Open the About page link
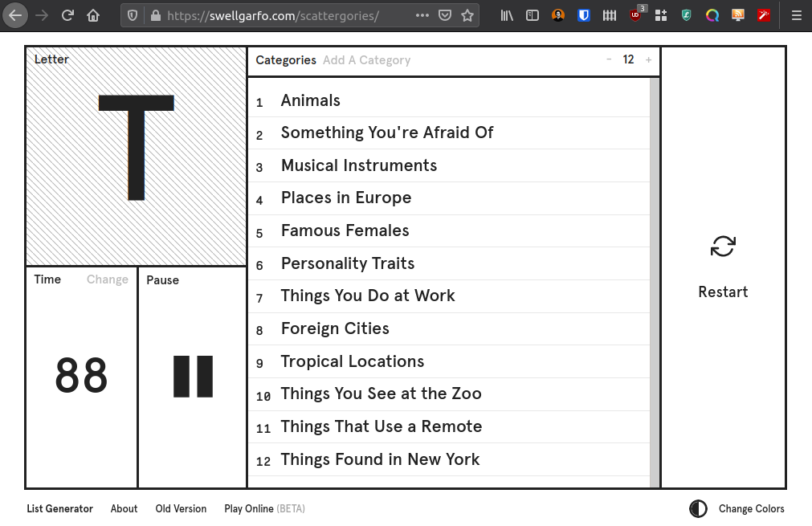Screen dimensions: 812x526 click(x=124, y=509)
